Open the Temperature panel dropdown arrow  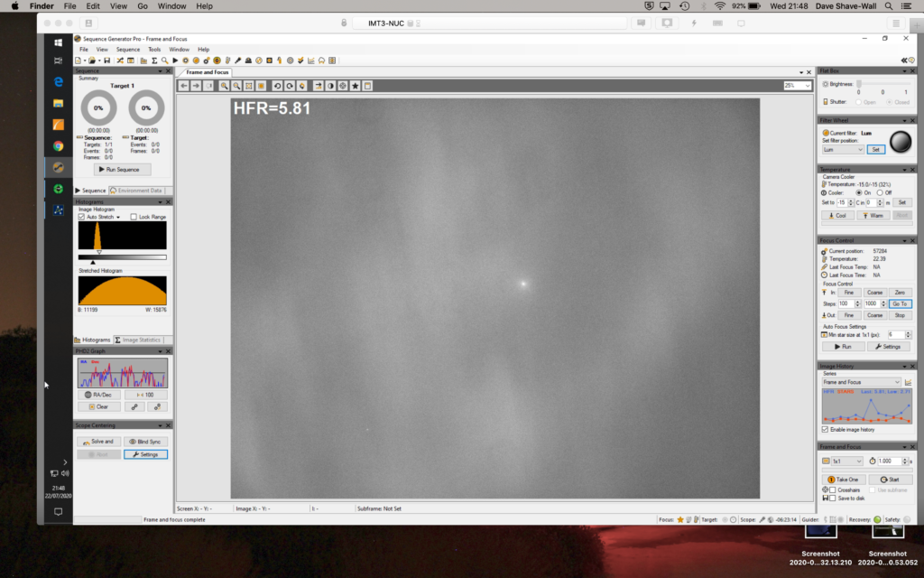point(904,170)
